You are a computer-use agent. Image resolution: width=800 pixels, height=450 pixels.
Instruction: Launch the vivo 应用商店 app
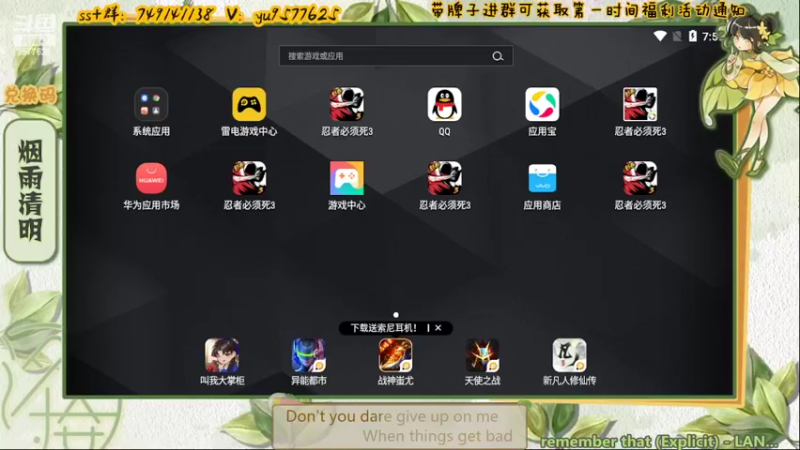[x=542, y=178]
